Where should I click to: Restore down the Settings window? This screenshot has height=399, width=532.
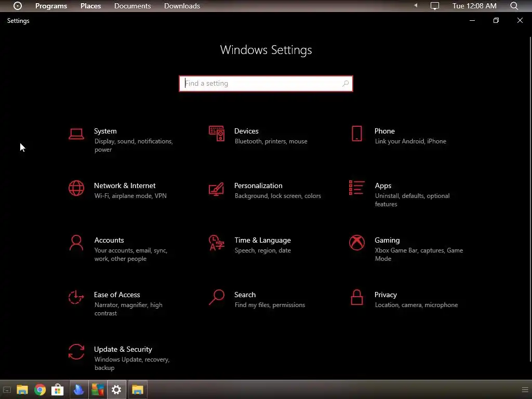(496, 20)
